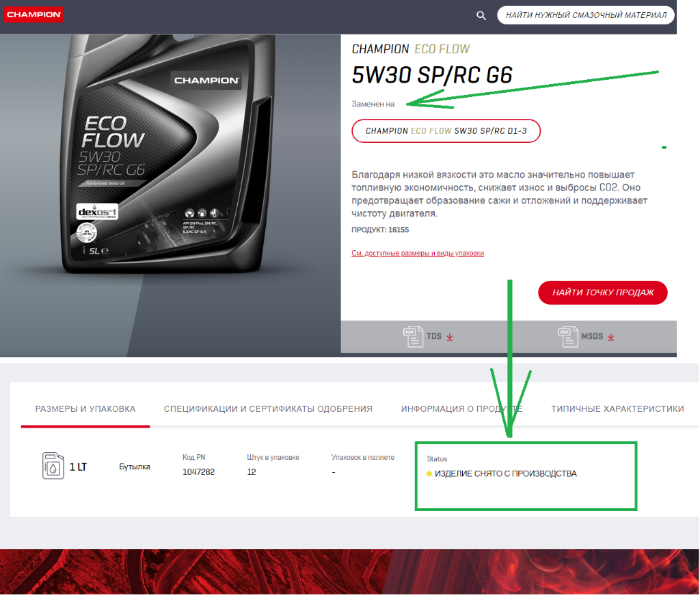Click the units per pack value '12'
Image resolution: width=700 pixels, height=595 pixels.
click(252, 472)
